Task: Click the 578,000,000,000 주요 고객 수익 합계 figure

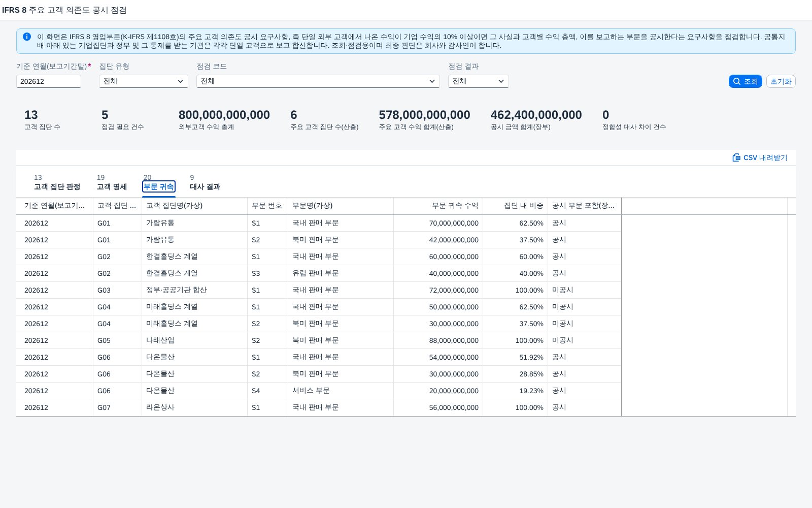Action: pos(425,115)
